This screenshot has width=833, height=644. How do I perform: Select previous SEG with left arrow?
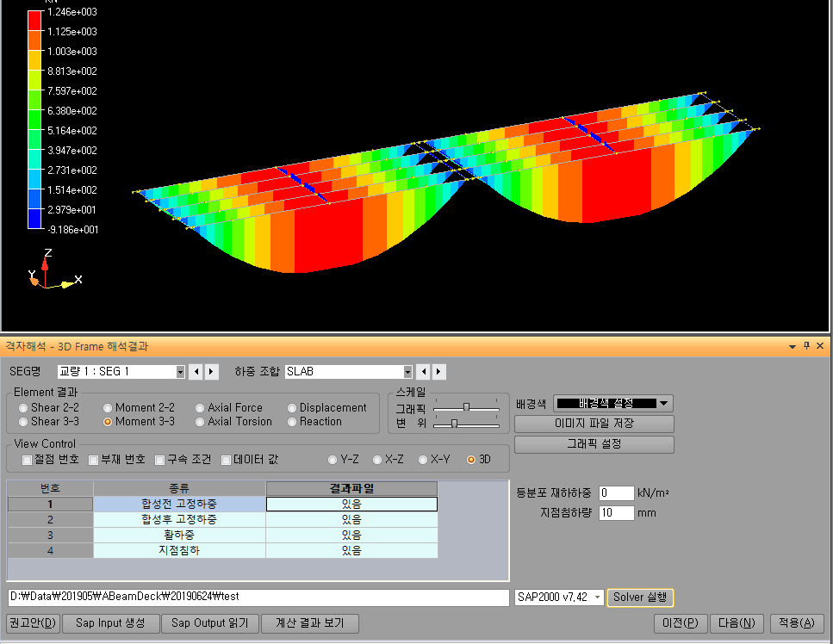(x=196, y=372)
